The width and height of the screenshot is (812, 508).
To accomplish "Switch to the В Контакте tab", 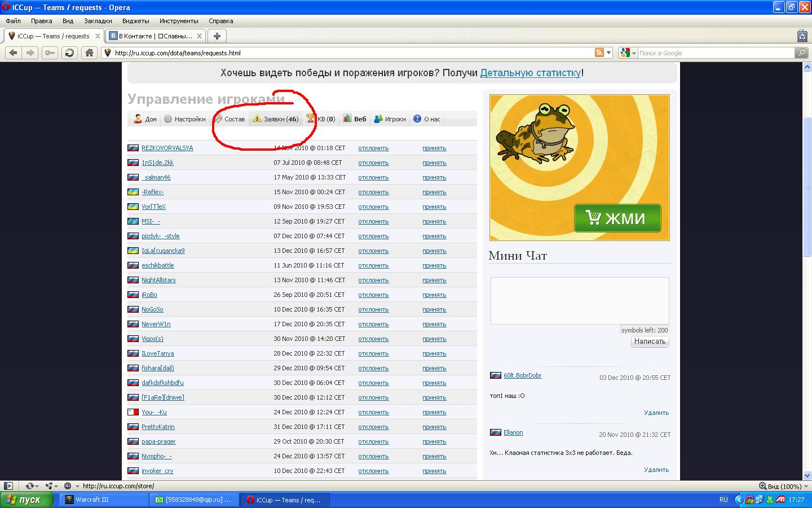I will (156, 36).
